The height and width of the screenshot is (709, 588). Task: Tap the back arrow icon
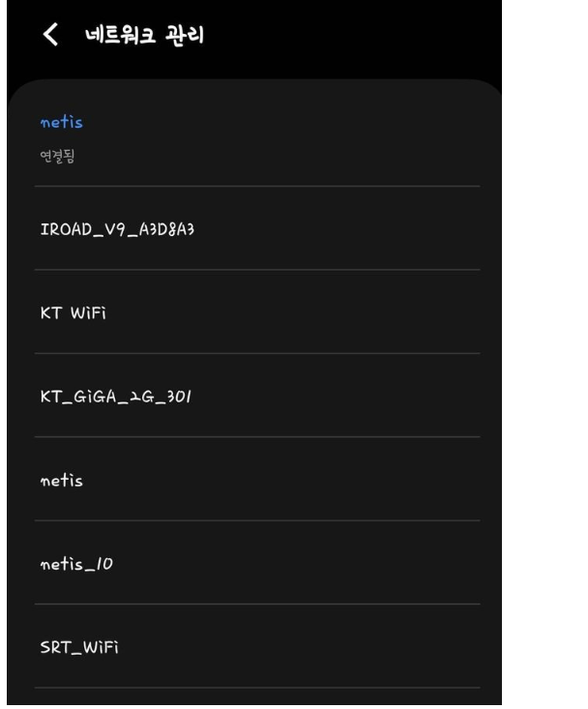coord(52,36)
